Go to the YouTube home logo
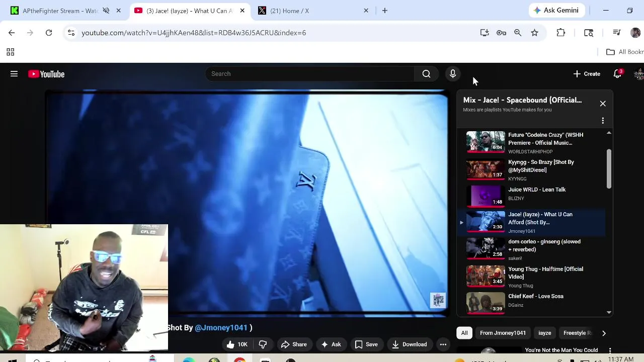644x362 pixels. coord(46,74)
